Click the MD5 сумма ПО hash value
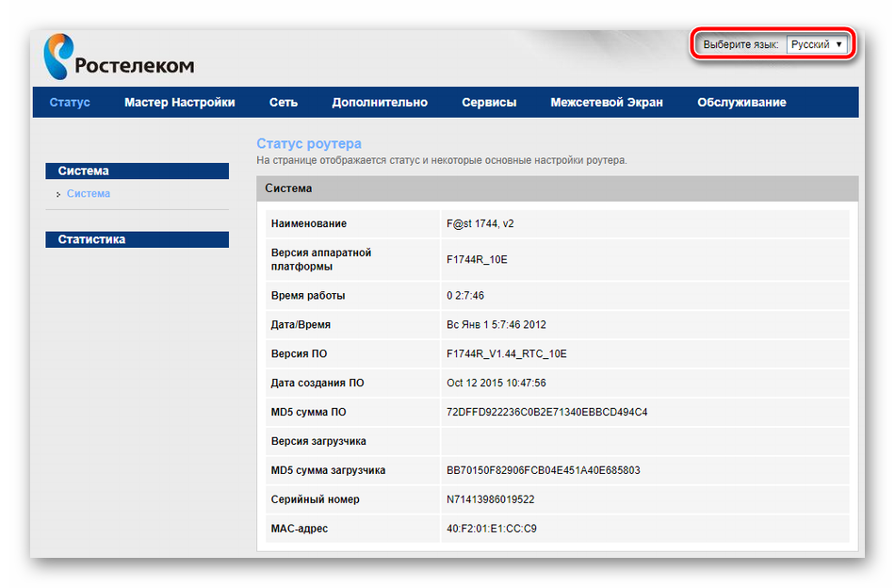 546,413
